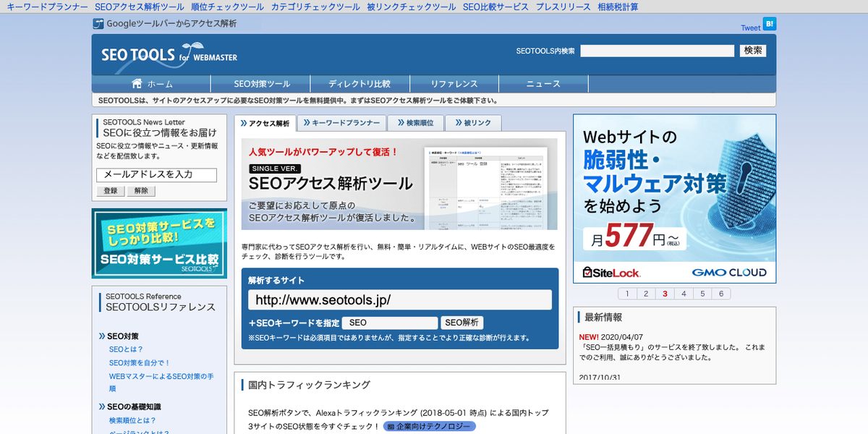Focus the メールアドレスを入力 field
868x434 pixels.
point(156,174)
